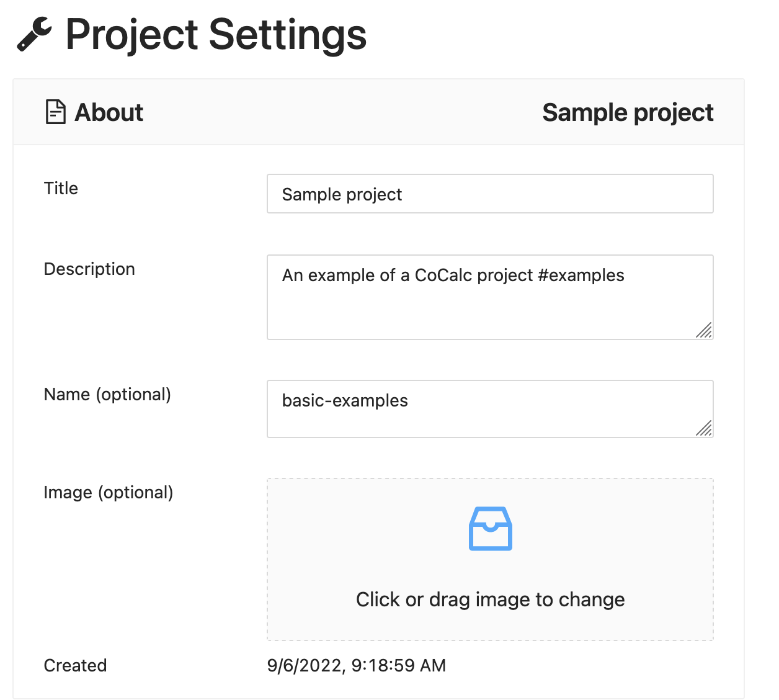779x700 pixels.
Task: Click the 'Sample project' header title
Action: 628,113
